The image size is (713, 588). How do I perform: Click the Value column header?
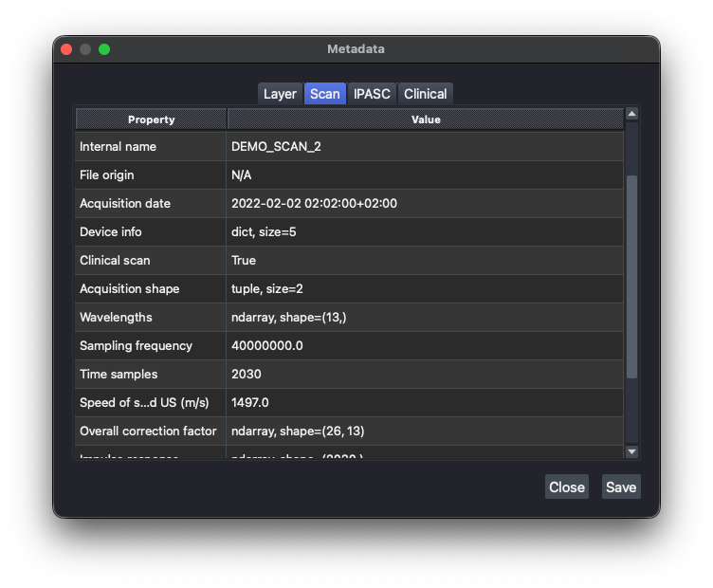426,119
